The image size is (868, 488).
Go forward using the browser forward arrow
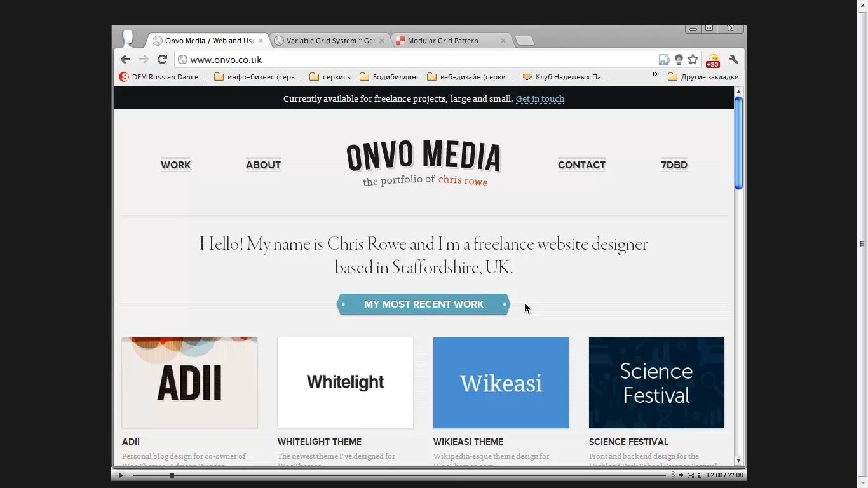click(144, 60)
